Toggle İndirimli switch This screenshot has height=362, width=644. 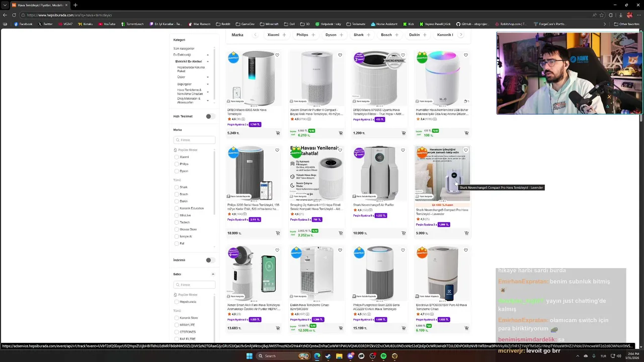[210, 260]
